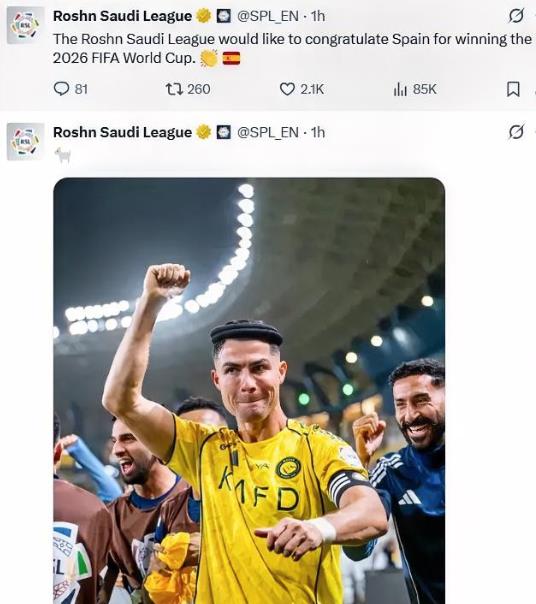Click the gold verified badge on first tweet
Image resolution: width=536 pixels, height=604 pixels.
pyautogui.click(x=204, y=16)
